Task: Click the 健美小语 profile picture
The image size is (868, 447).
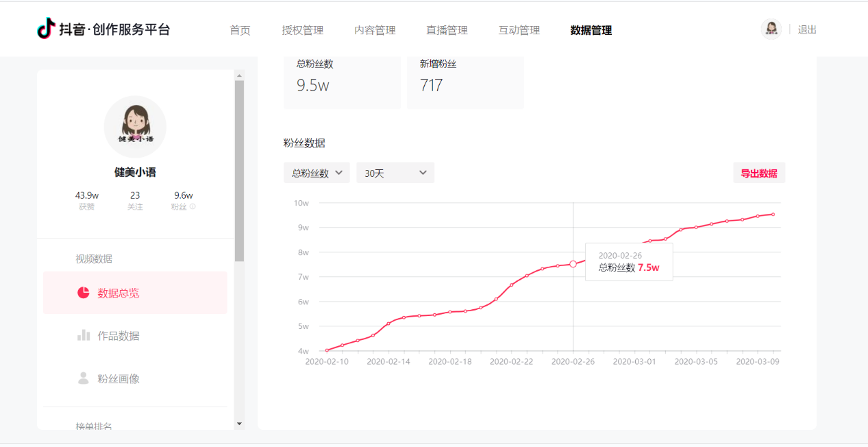Action: pos(135,126)
